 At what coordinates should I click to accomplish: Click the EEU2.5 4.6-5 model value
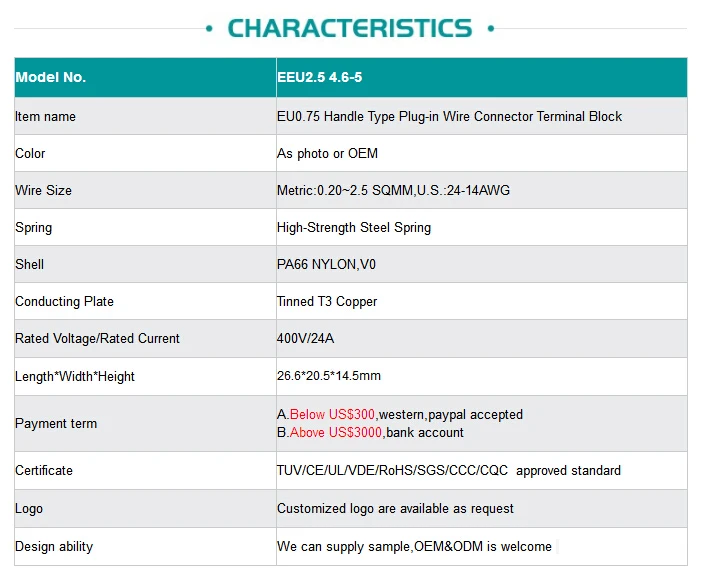point(319,77)
